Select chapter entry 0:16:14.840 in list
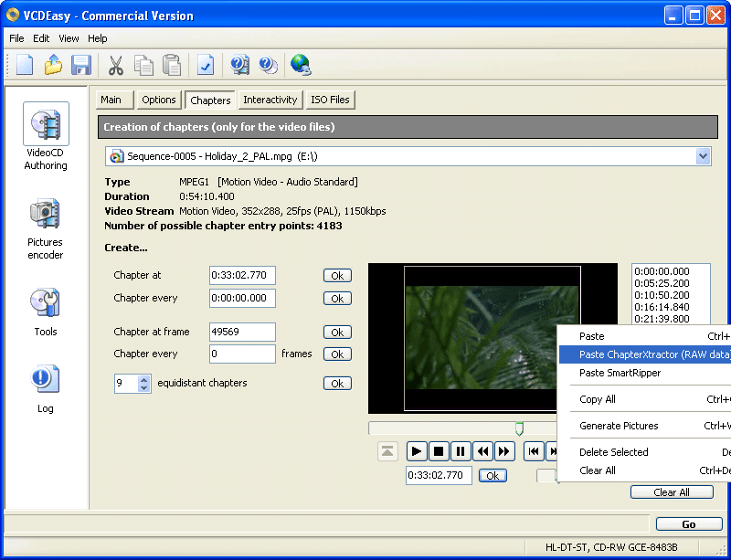Image resolution: width=731 pixels, height=560 pixels. [x=662, y=307]
